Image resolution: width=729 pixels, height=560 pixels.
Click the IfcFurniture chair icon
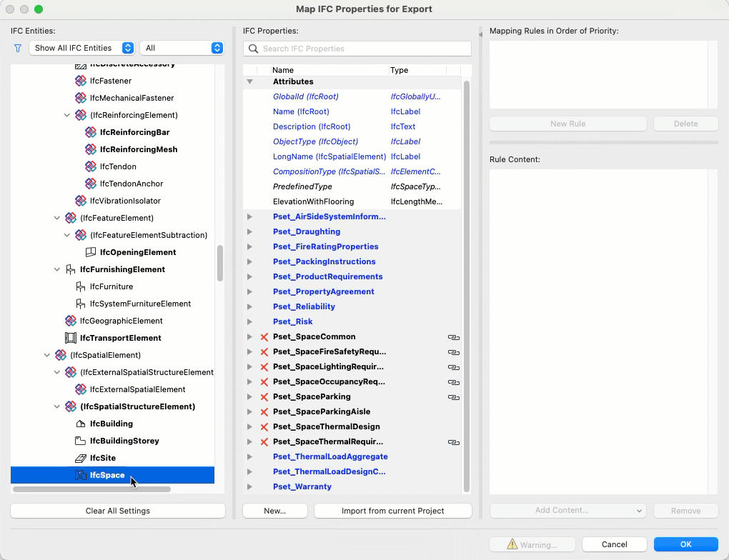tap(81, 286)
